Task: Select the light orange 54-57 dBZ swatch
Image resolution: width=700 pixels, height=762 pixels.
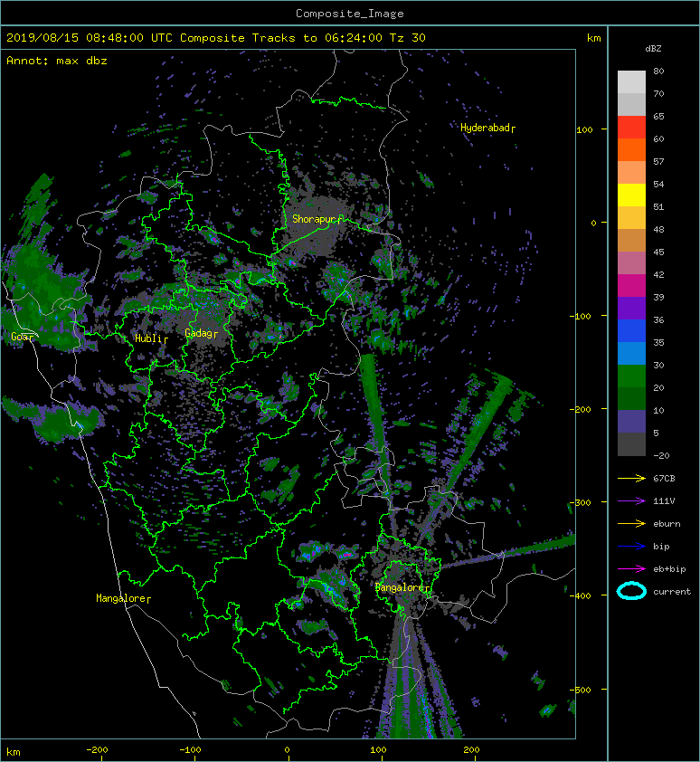Action: coord(631,173)
